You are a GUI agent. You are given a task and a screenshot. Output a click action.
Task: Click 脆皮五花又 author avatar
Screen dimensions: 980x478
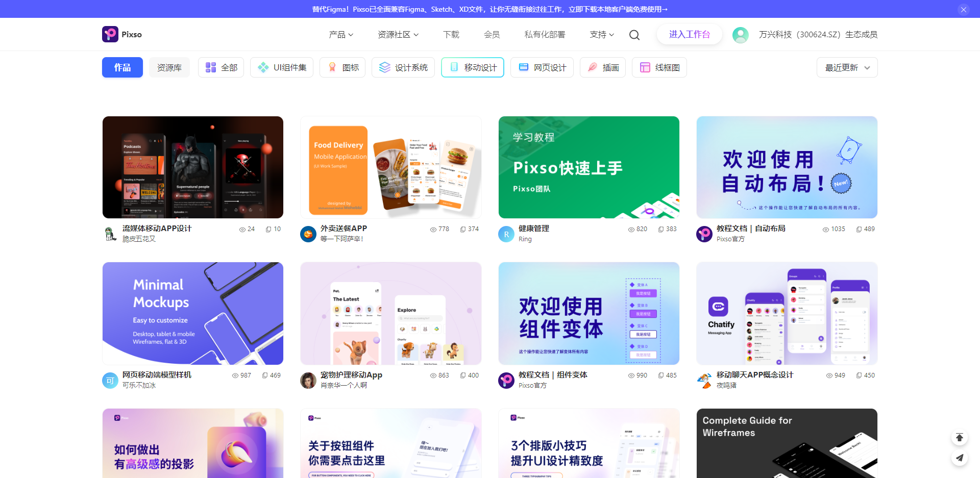click(110, 234)
